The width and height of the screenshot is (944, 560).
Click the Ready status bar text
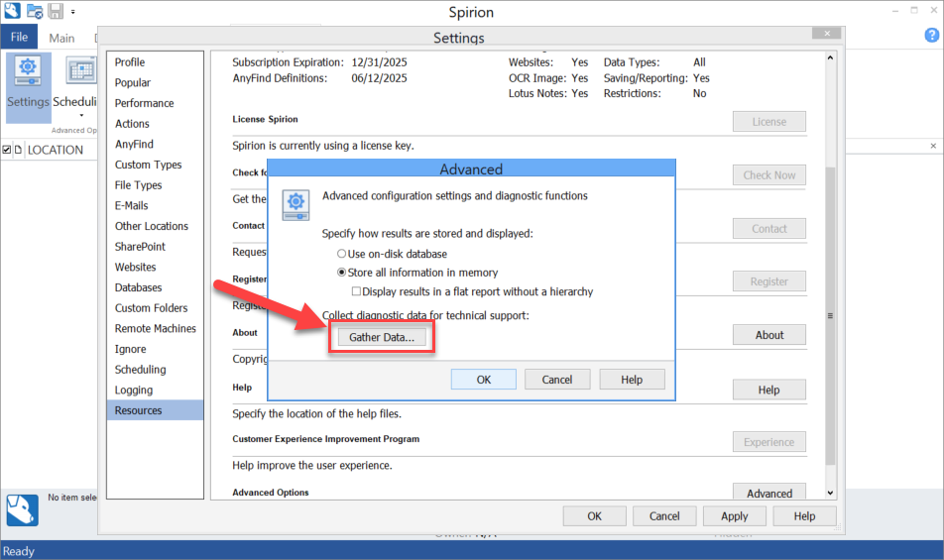(19, 551)
